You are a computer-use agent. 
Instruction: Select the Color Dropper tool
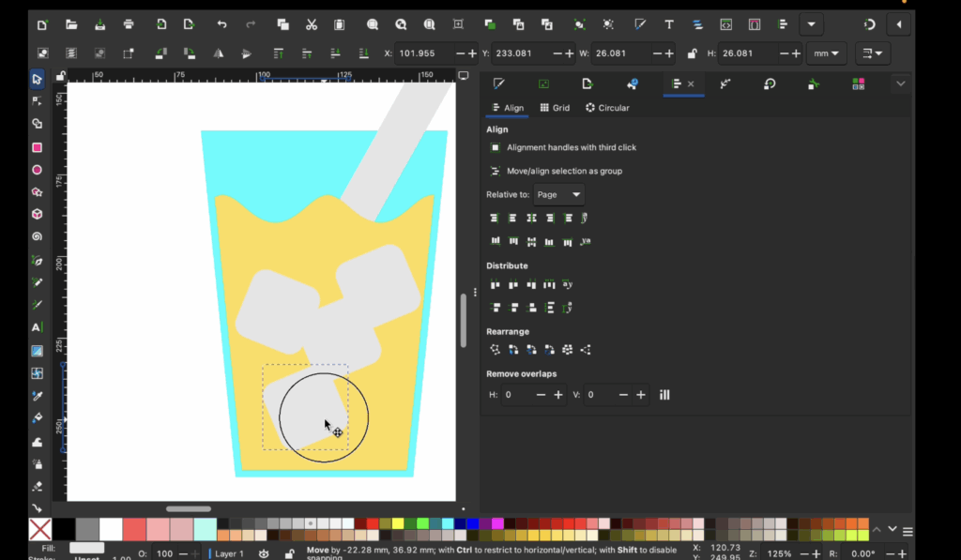point(37,396)
